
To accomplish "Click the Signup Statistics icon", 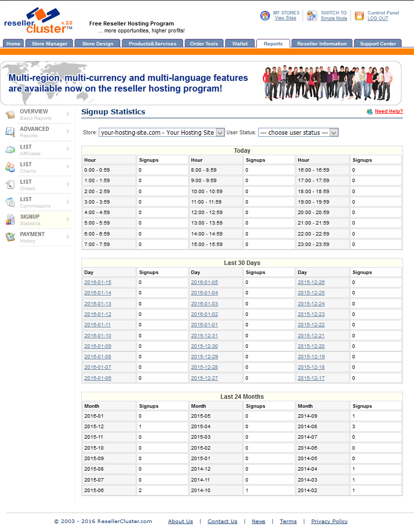I will [x=10, y=220].
